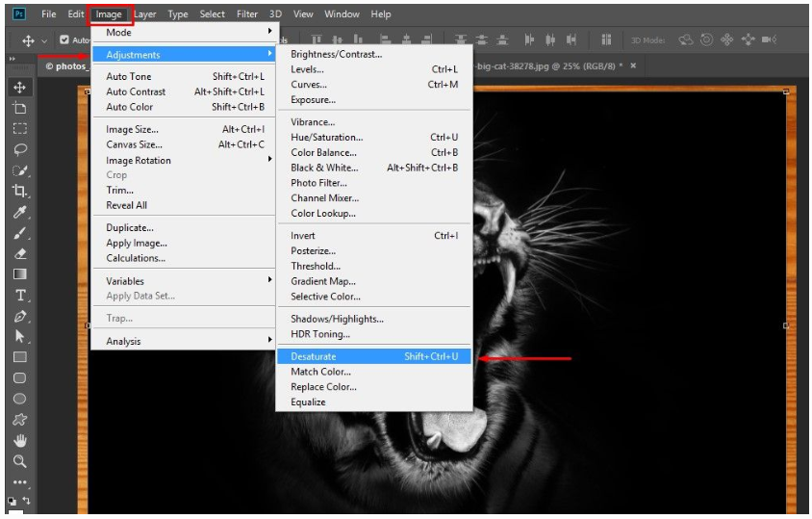Select the Path Selection arrow tool
The width and height of the screenshot is (812, 519).
[x=19, y=336]
